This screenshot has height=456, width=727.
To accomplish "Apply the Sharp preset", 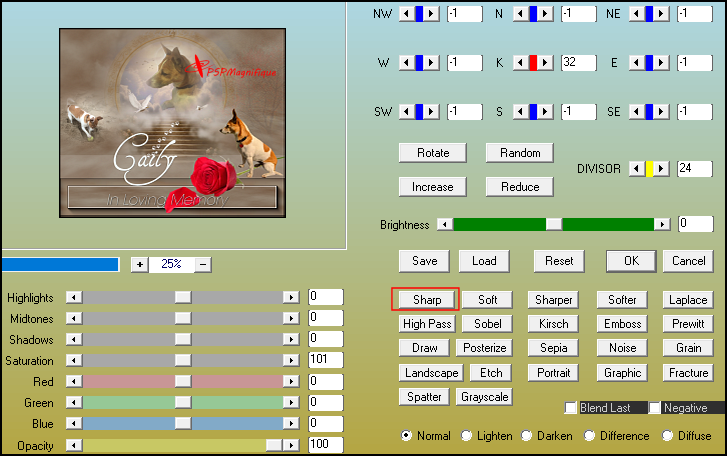I will pos(425,299).
